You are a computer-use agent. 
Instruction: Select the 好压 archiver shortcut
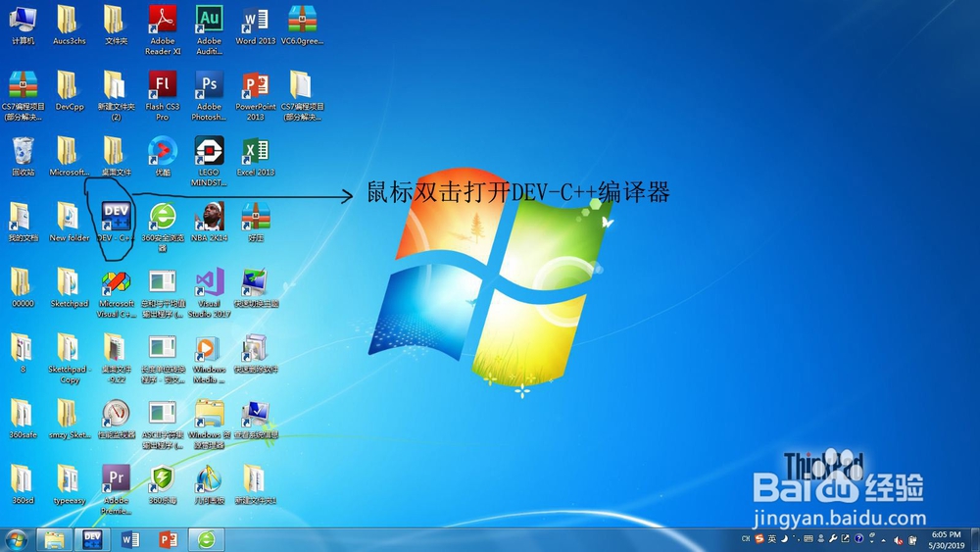(x=255, y=222)
